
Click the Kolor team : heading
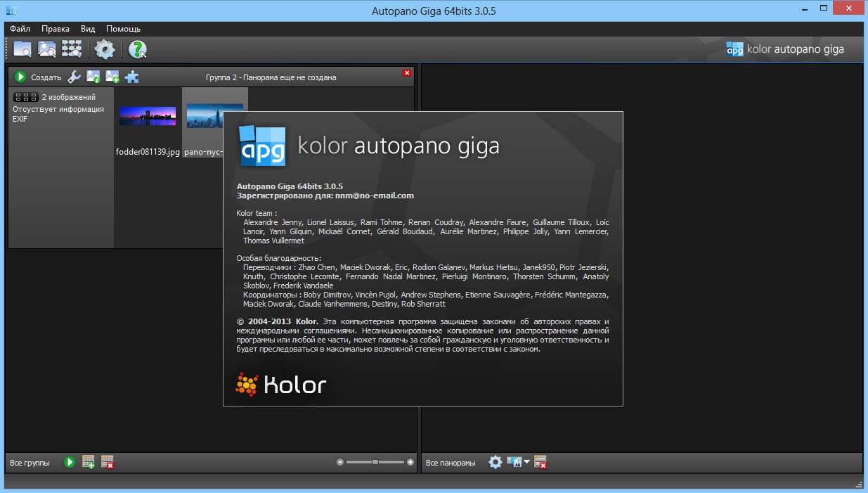pyautogui.click(x=257, y=213)
